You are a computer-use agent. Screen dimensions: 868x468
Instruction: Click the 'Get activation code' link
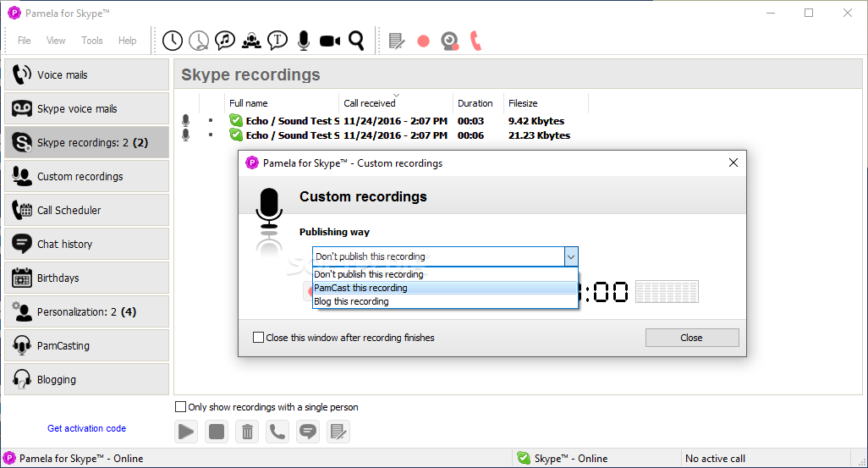[x=87, y=428]
